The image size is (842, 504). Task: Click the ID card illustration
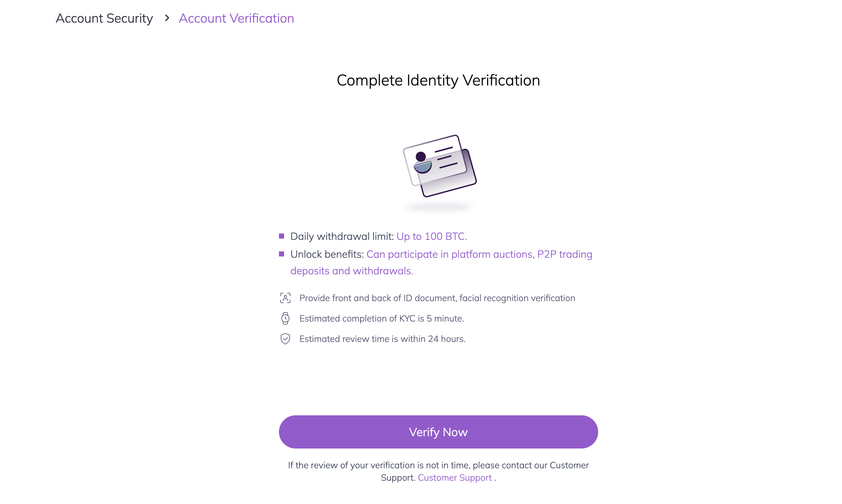pos(439,166)
